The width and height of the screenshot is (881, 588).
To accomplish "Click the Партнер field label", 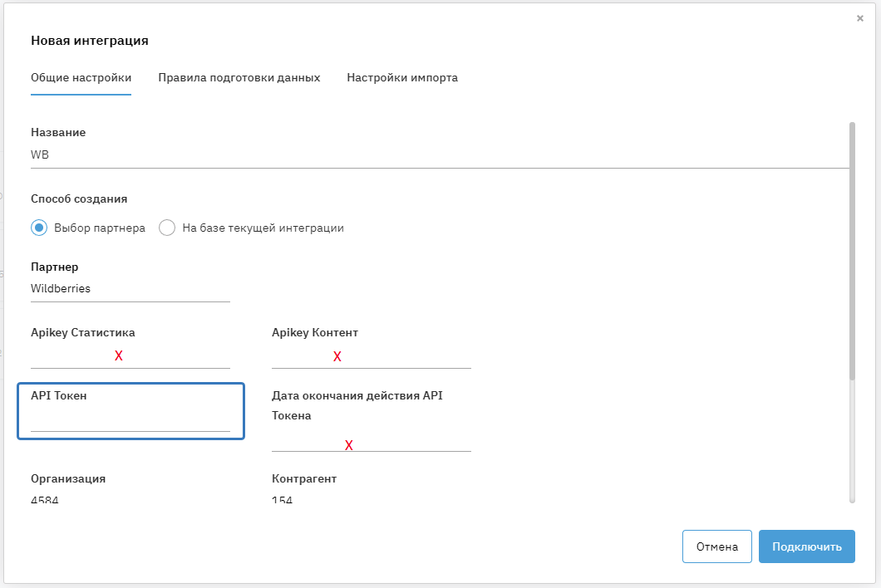I will [54, 267].
